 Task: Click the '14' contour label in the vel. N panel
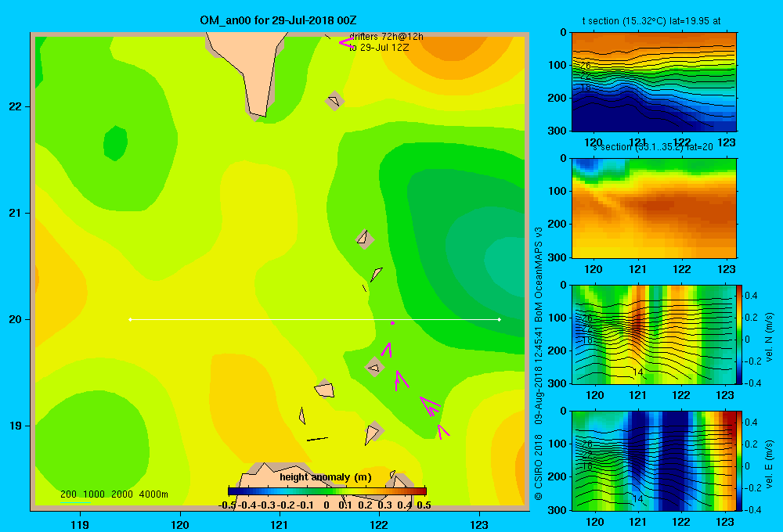(637, 372)
